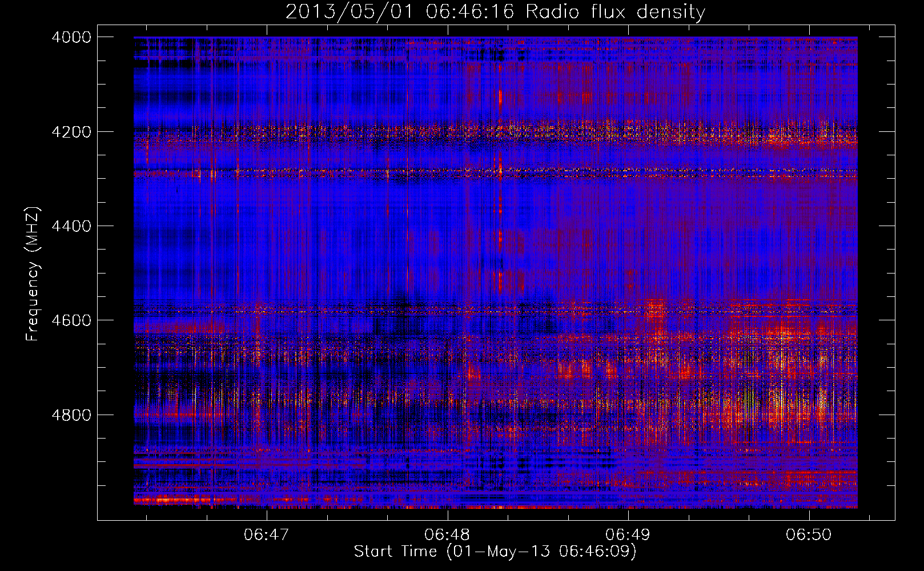Click the 4200 frequency tick label
Screen dimensions: 924x571
tap(71, 131)
